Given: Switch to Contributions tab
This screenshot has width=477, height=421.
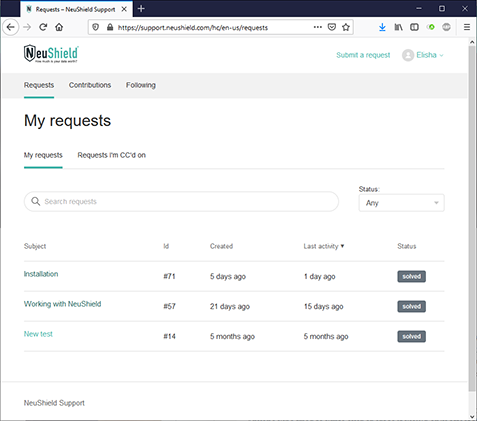Looking at the screenshot, I should tap(90, 85).
